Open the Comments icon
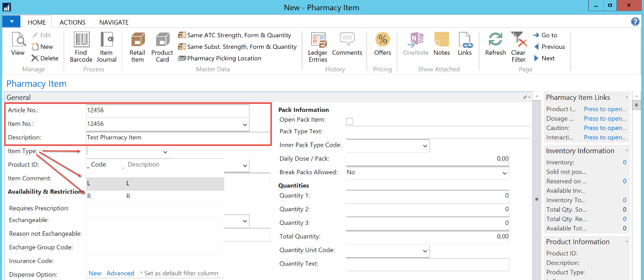 coord(347,40)
